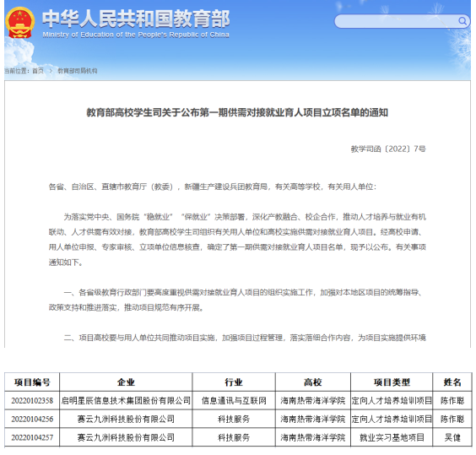Viewport: 476px width, 455px height.
Task: Click the 企业 column header
Action: pos(126,382)
